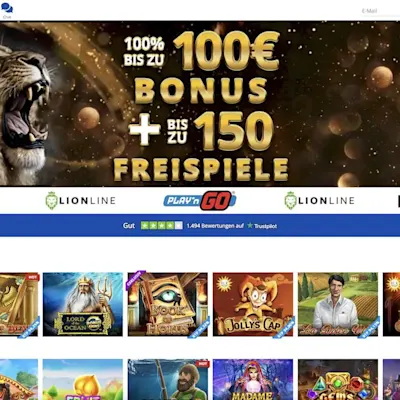
Task: Launch the Lord of the Ocean game
Action: coord(83,304)
